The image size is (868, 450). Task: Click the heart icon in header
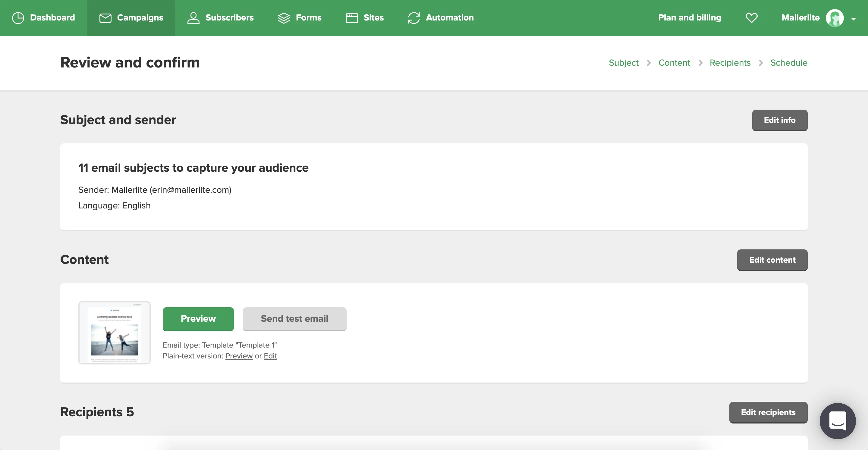point(751,18)
